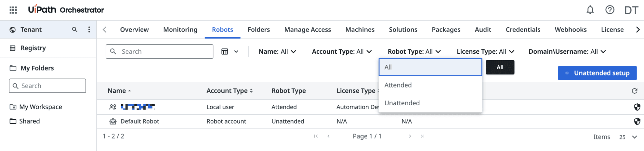
Task: Click Unattended in the Default Robot row
Action: (x=288, y=121)
